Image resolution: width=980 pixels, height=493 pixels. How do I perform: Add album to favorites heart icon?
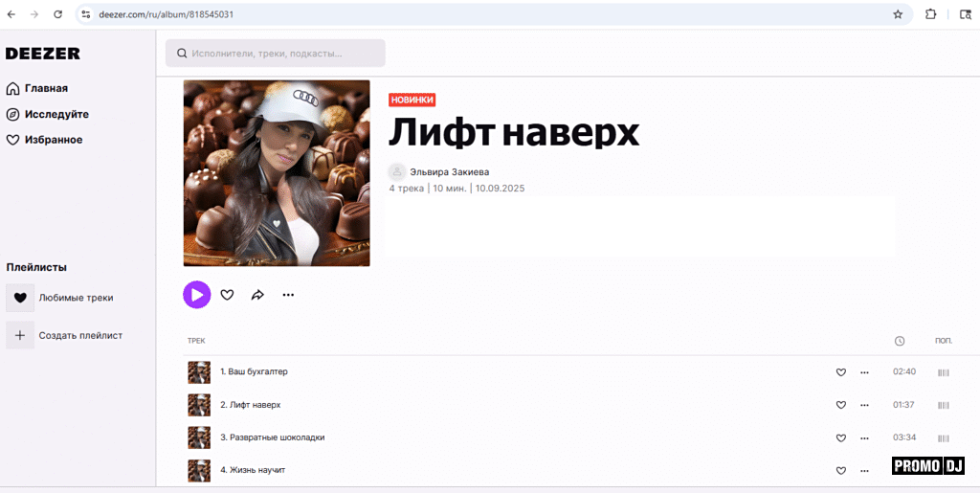coord(227,295)
